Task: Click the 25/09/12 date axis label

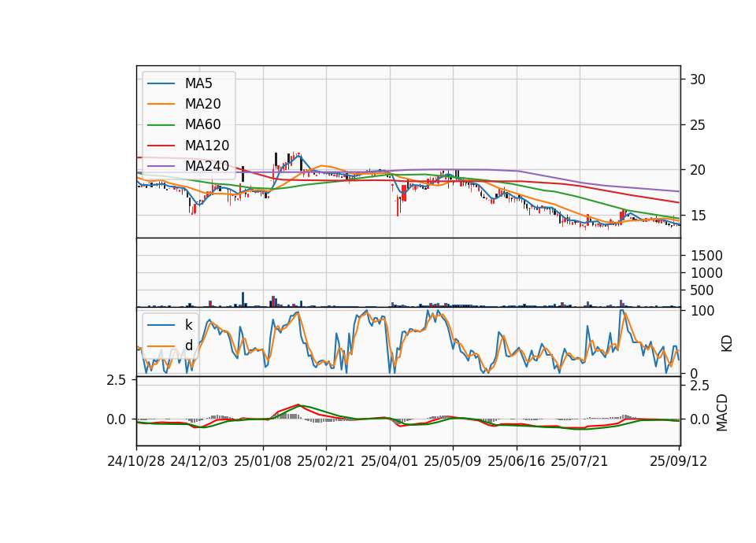Action: pyautogui.click(x=678, y=461)
